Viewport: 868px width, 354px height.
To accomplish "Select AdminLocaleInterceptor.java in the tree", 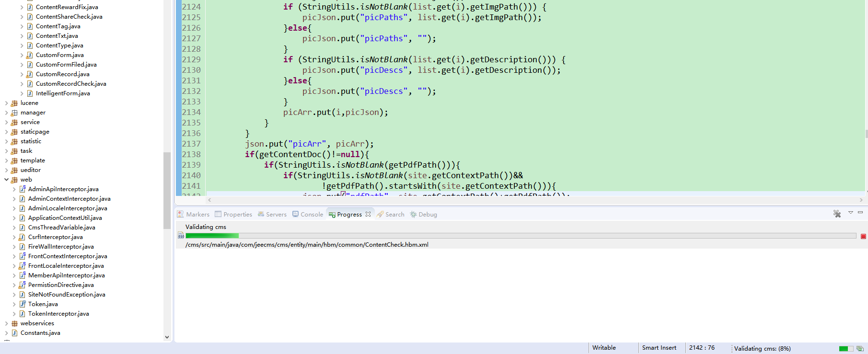I will pos(68,208).
